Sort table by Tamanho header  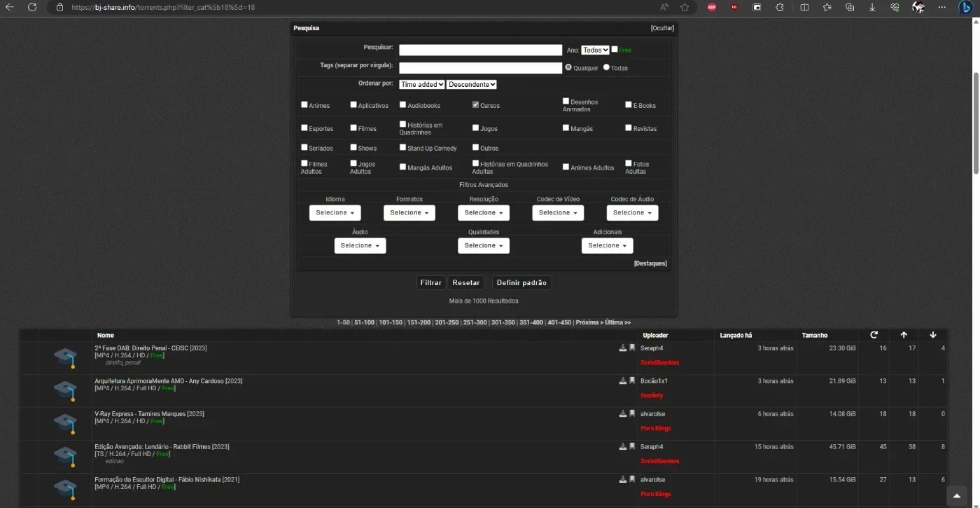[815, 335]
